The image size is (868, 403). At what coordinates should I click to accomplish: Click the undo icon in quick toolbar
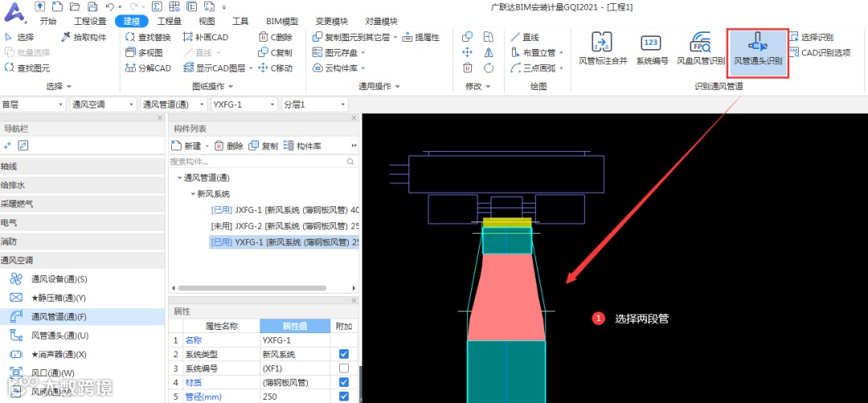[109, 6]
